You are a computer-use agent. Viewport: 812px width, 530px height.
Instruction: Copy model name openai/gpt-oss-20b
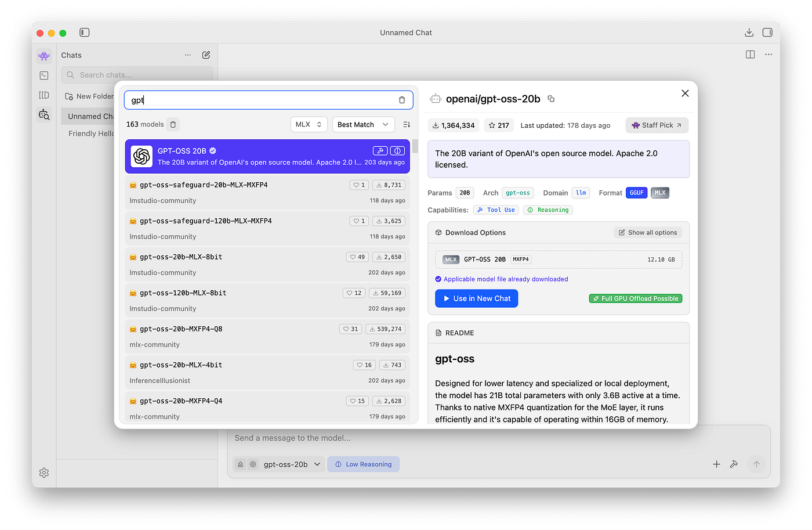[x=551, y=99]
